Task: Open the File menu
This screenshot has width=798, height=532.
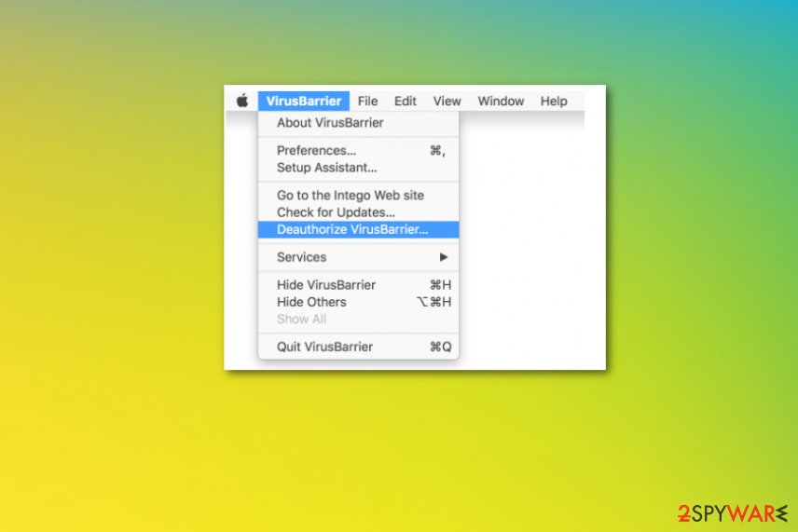Action: [x=367, y=102]
